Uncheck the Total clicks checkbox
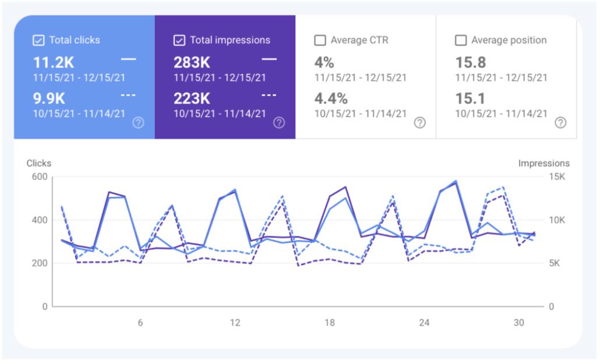 38,40
